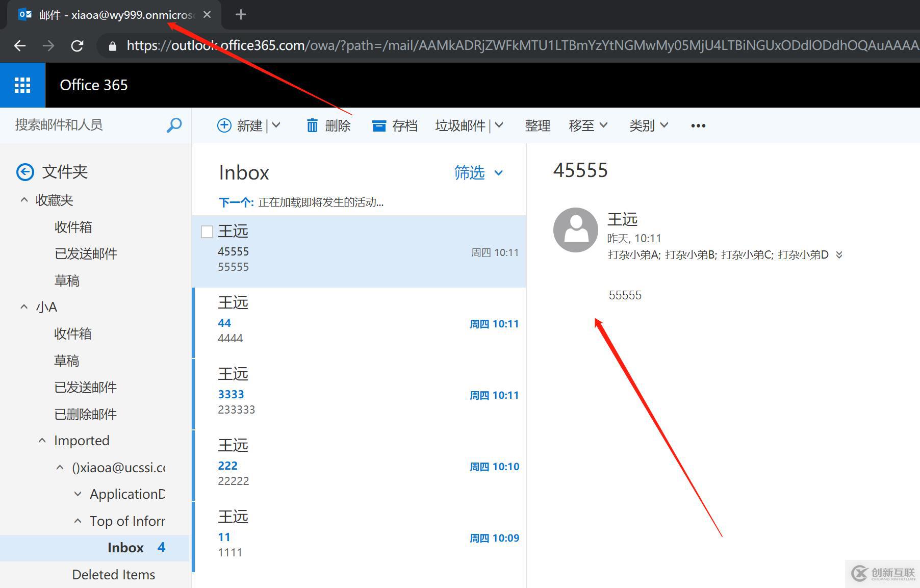Close the Outlook mail browser tab
920x588 pixels.
coord(207,15)
